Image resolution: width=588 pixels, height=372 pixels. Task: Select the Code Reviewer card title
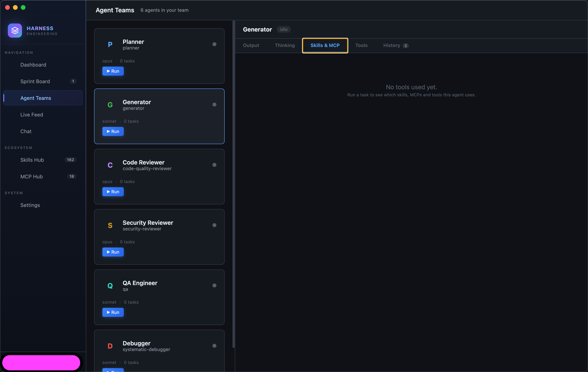(144, 162)
